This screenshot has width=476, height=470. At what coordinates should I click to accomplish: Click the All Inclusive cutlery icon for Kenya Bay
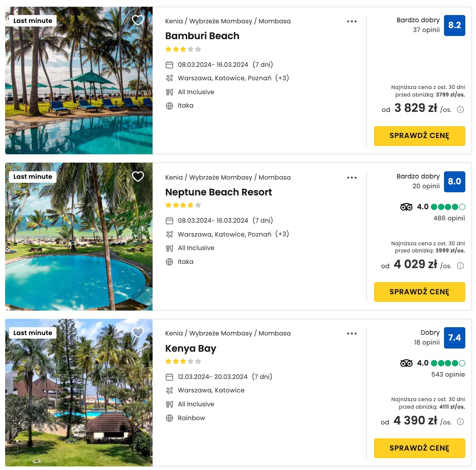click(x=170, y=404)
